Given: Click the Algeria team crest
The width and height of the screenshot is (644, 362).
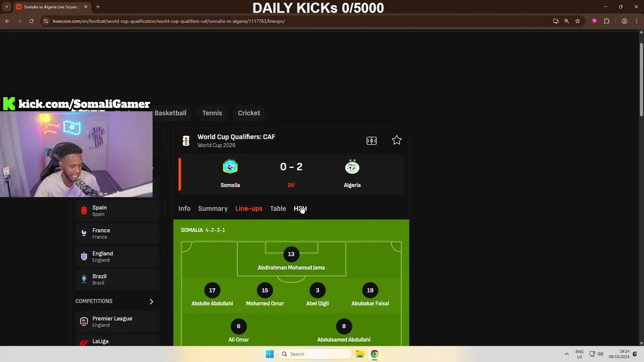Looking at the screenshot, I should [x=352, y=167].
